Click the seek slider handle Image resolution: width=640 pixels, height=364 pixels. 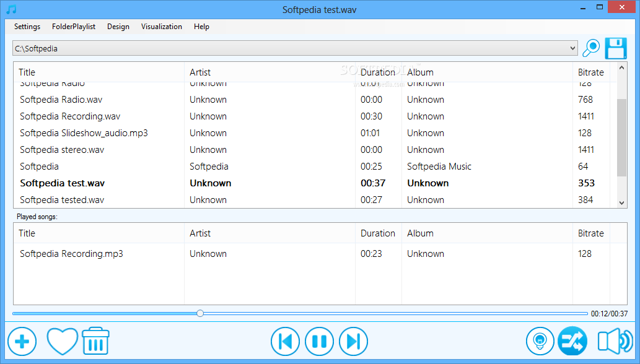click(x=200, y=313)
